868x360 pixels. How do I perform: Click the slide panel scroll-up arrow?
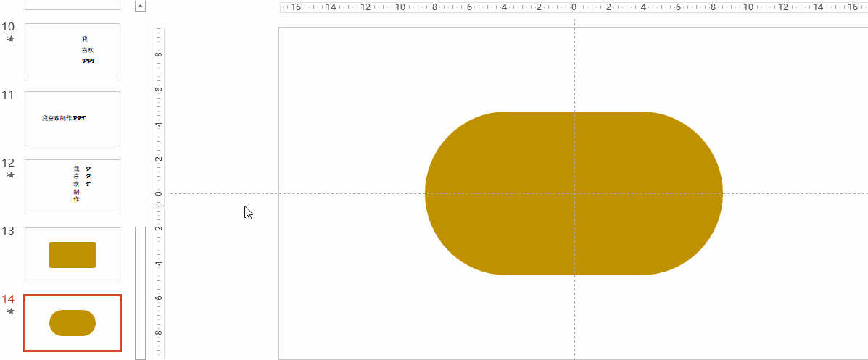(140, 6)
